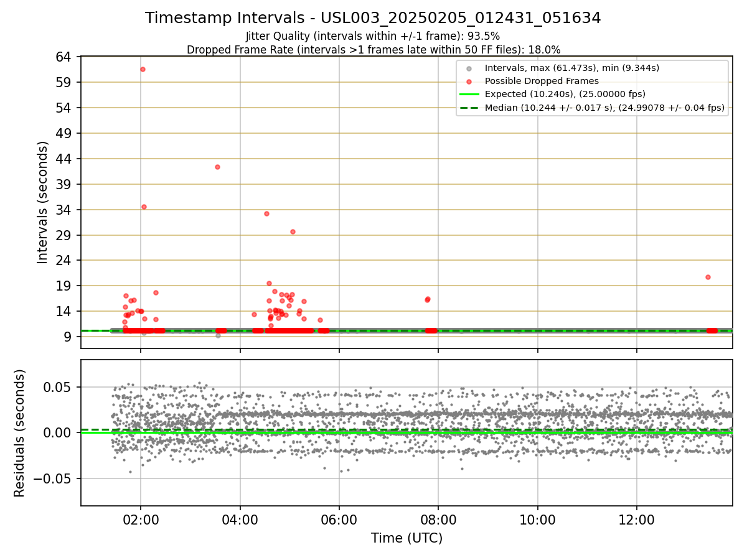Click the "10:00" x-axis tick label

538,519
